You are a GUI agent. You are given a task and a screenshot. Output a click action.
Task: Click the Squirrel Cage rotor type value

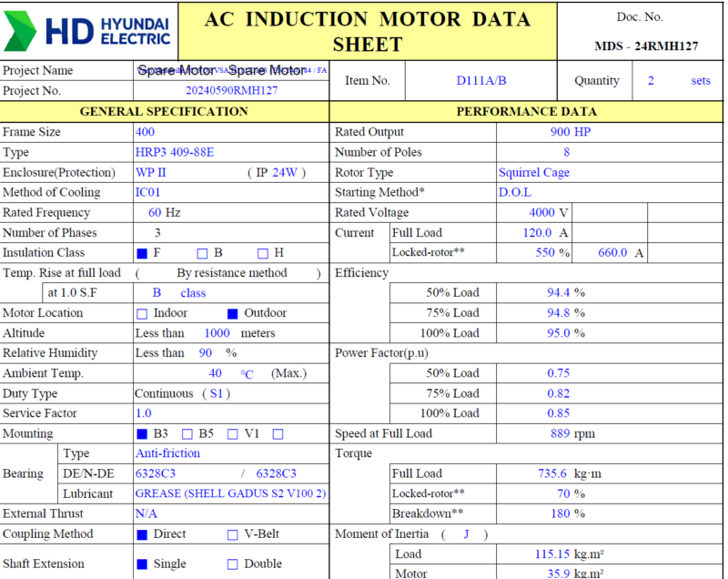click(x=535, y=172)
